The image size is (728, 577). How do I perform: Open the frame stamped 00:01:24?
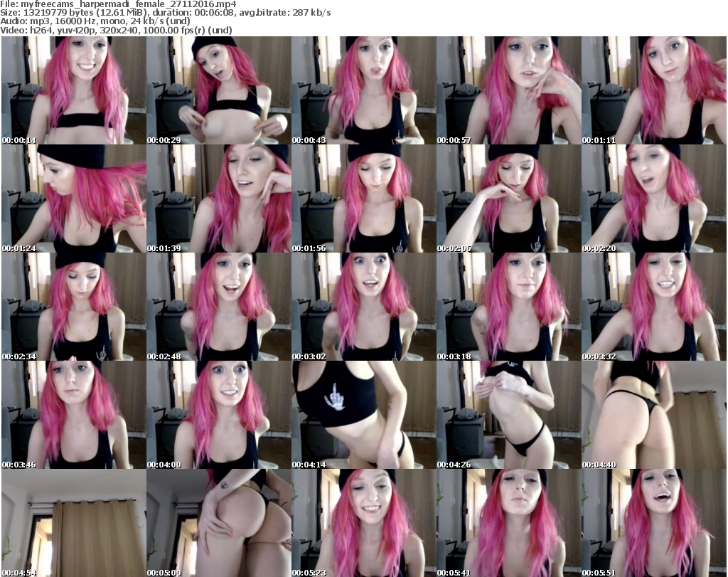(74, 198)
